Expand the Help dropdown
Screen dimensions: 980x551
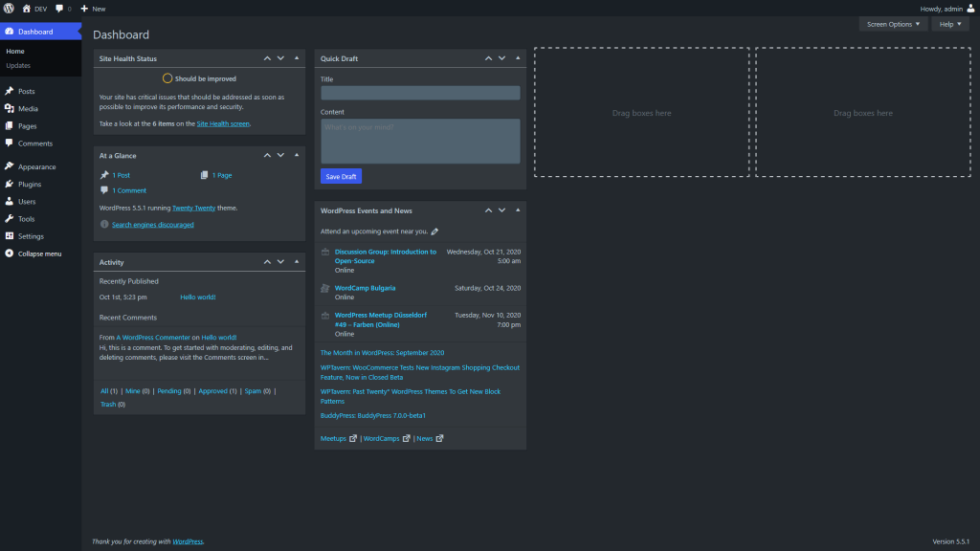point(948,23)
